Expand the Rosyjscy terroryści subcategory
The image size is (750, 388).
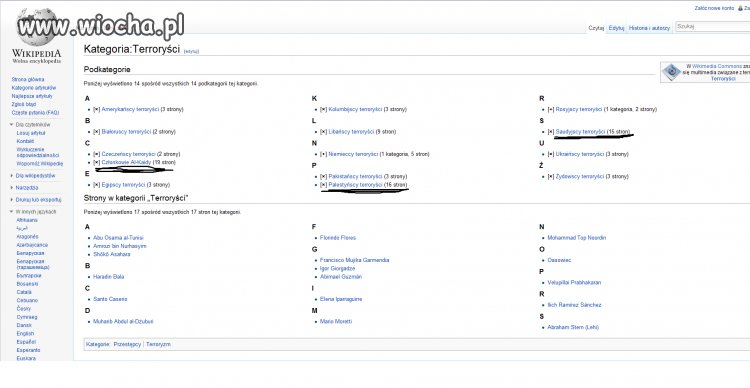tap(551, 110)
